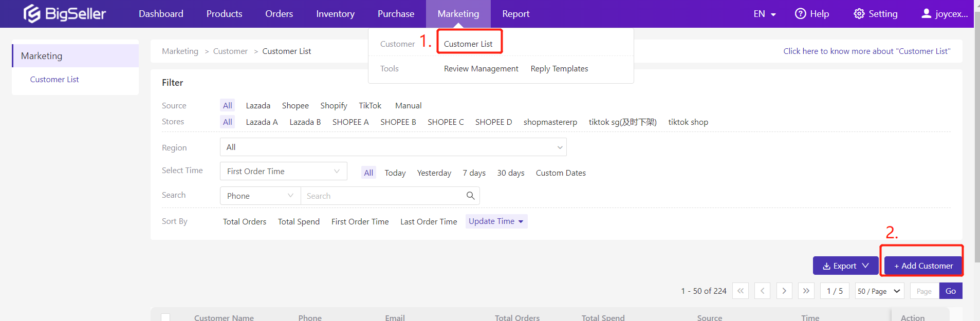Filter source by Shopify

[334, 106]
